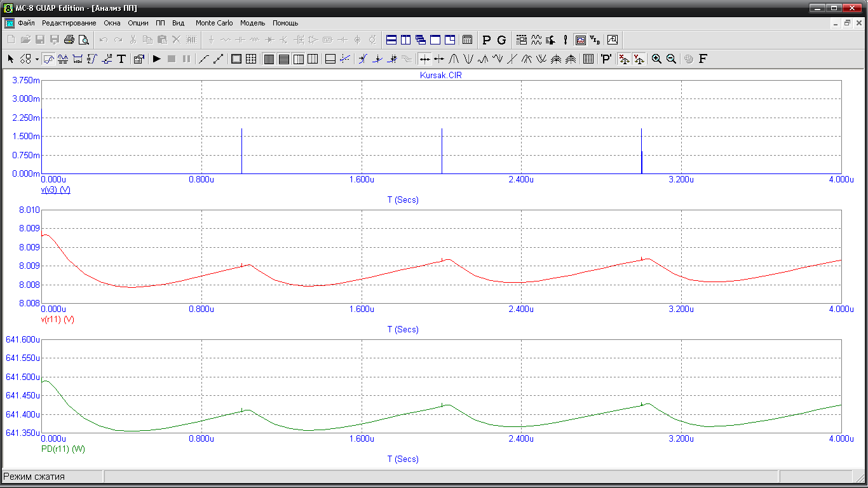Click the Global low icon
This screenshot has width=868, height=488.
[541, 58]
